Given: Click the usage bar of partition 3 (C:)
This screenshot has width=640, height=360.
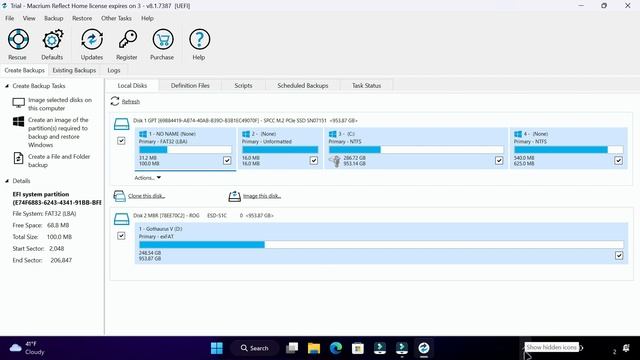Looking at the screenshot, I should [416, 150].
